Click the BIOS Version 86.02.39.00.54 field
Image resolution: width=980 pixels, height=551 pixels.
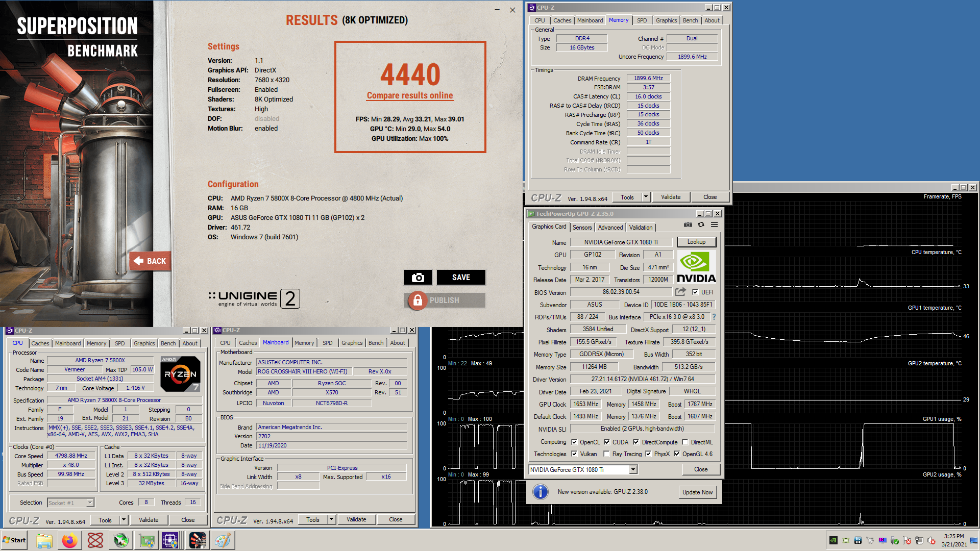pyautogui.click(x=621, y=292)
